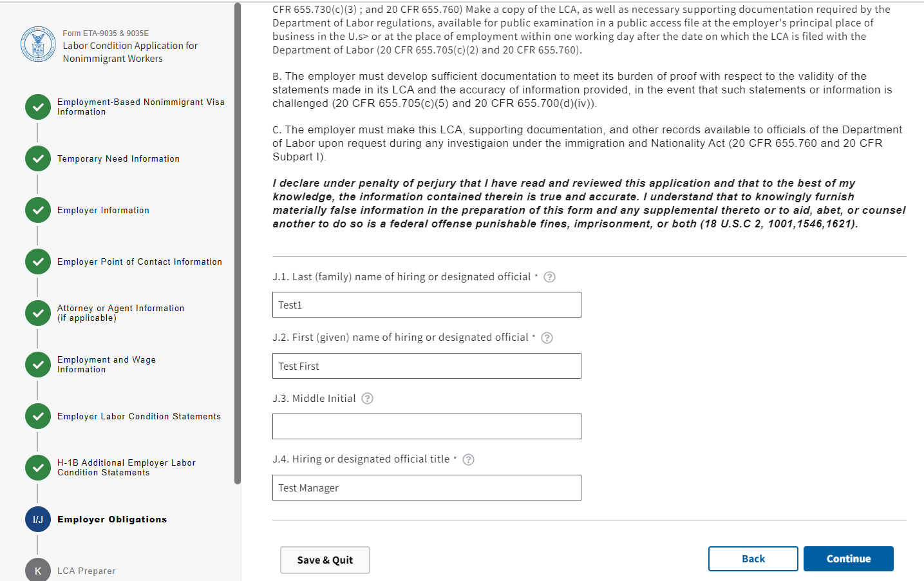Click the help icon beside J.2 first name
The image size is (924, 581).
tap(547, 338)
